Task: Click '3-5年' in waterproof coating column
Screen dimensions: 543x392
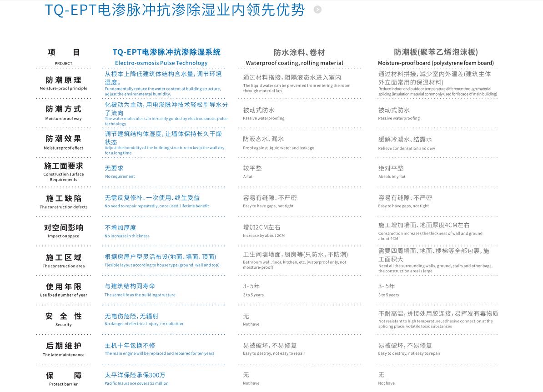Action: (x=251, y=286)
